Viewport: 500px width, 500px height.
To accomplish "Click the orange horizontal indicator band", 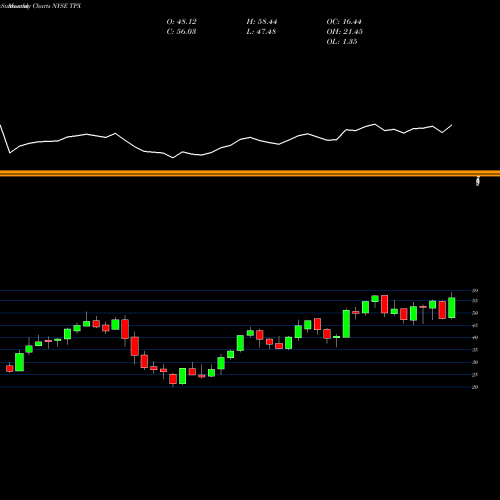I will 250,173.
